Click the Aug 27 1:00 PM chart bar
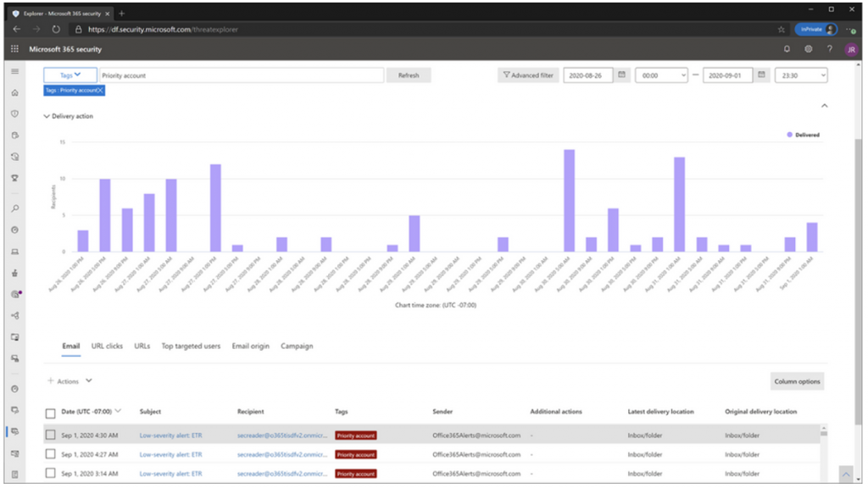The height and width of the screenshot is (488, 868). (215, 208)
